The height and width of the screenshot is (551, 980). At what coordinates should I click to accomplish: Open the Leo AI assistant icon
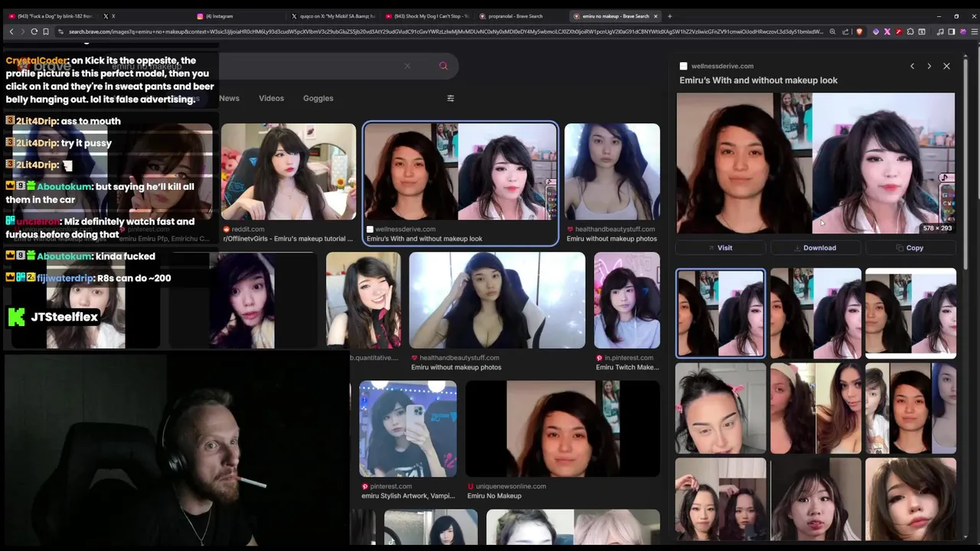(963, 31)
